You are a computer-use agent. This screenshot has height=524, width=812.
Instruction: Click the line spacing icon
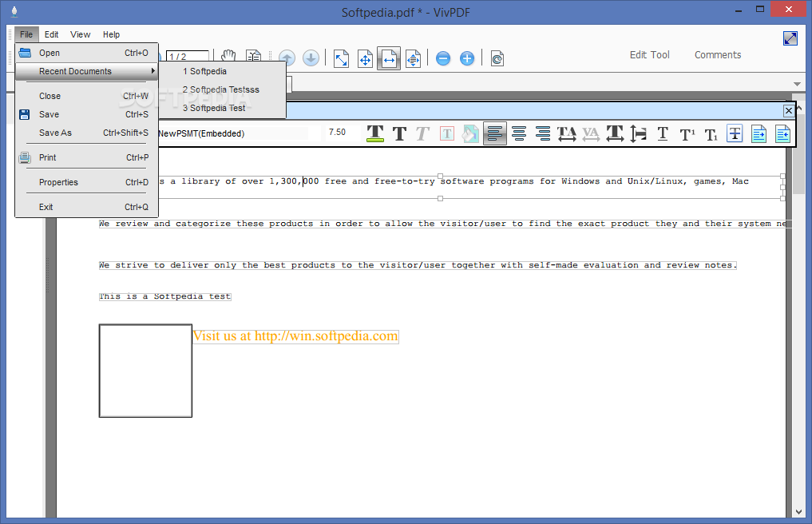coord(639,133)
